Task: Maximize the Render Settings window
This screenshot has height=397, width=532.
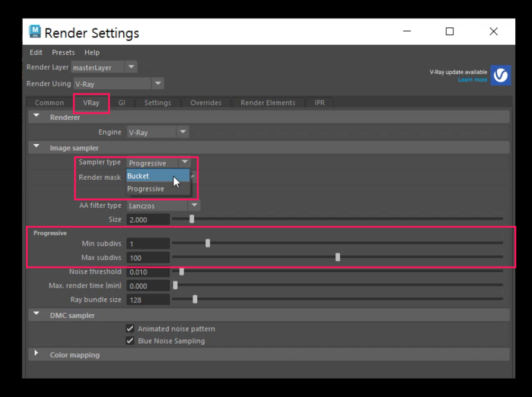Action: [450, 31]
